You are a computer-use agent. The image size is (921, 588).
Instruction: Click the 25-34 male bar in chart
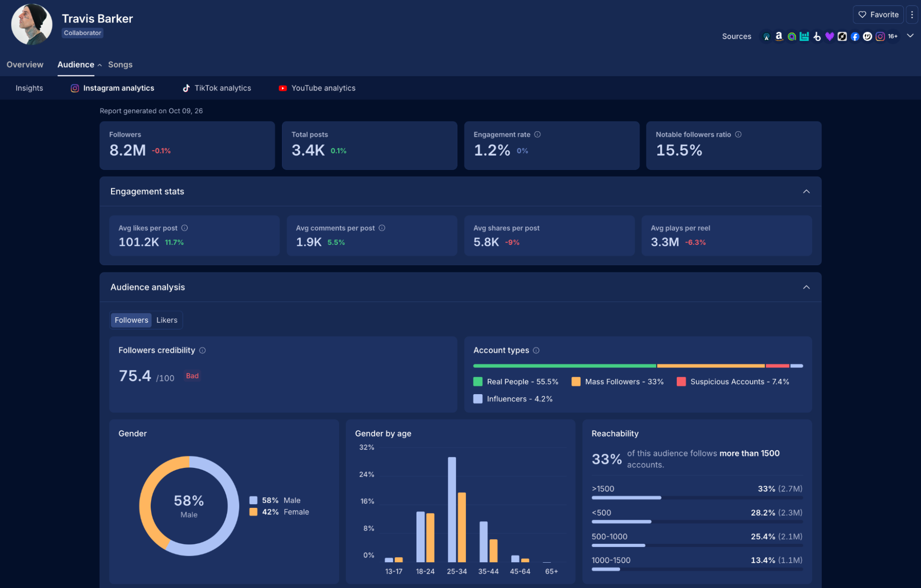tap(452, 510)
